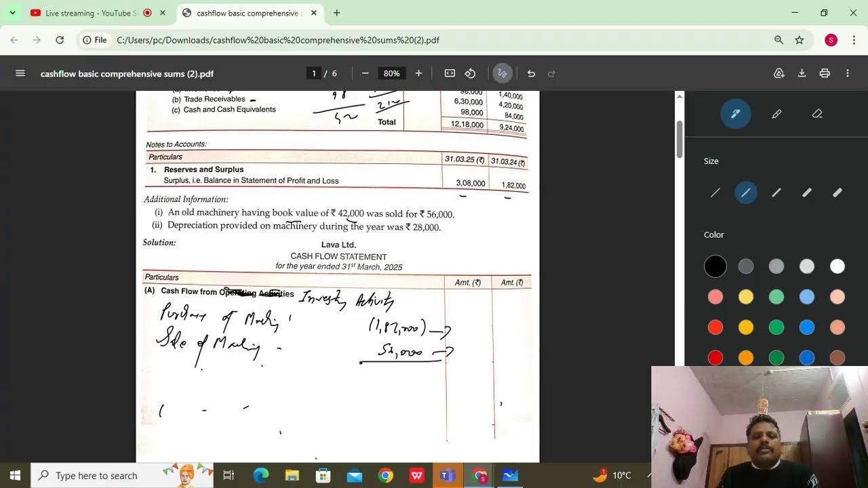Image resolution: width=868 pixels, height=488 pixels.
Task: Zoom out with the minus button
Action: pyautogui.click(x=365, y=73)
